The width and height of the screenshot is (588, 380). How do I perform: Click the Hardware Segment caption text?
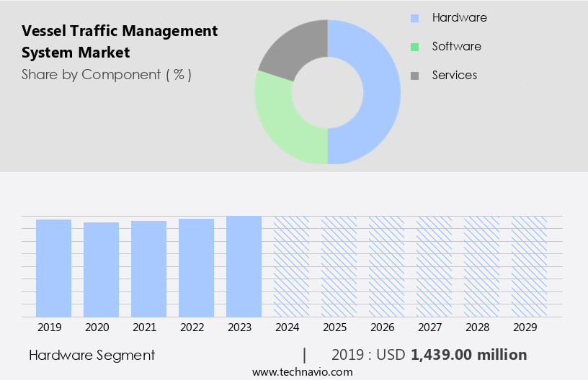click(92, 355)
